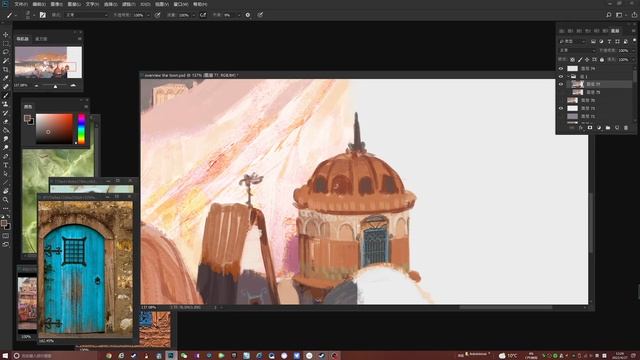Viewport: 640px width, 360px height.
Task: Open brush blend mode dropdown in options bar
Action: [86, 15]
